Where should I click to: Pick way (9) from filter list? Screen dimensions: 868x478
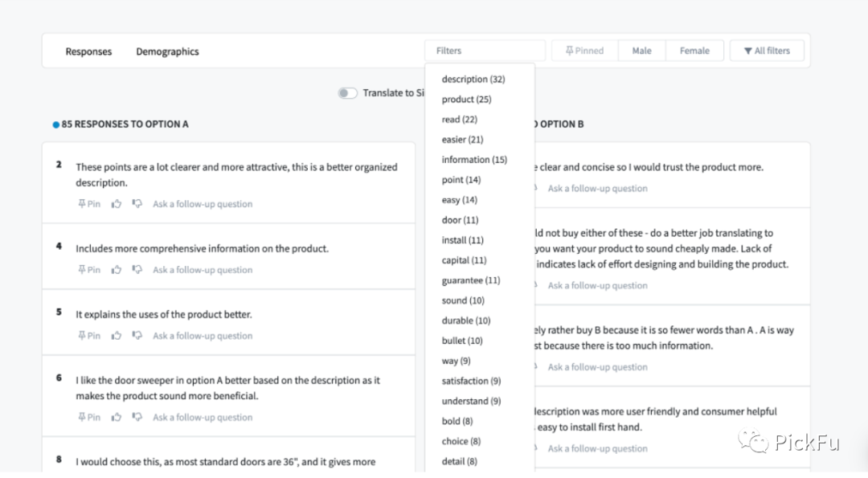tap(457, 361)
